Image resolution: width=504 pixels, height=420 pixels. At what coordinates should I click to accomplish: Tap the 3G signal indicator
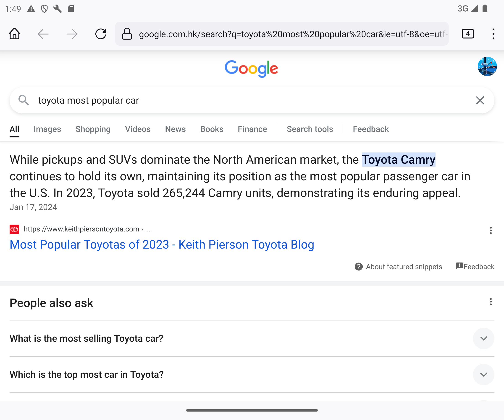pos(467,9)
